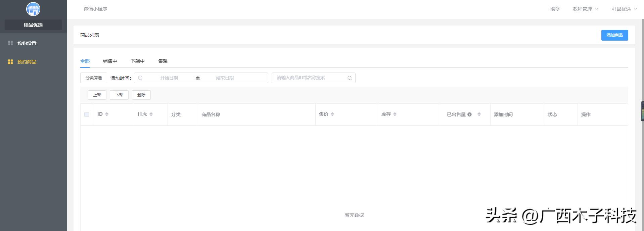The width and height of the screenshot is (644, 231).
Task: Click the 预约商品 grid icon
Action: click(10, 62)
